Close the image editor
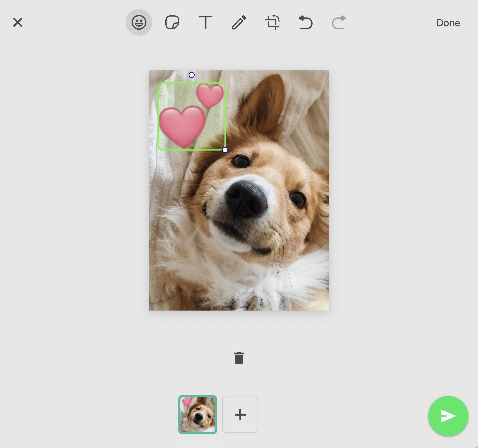Image resolution: width=478 pixels, height=448 pixels. click(17, 22)
